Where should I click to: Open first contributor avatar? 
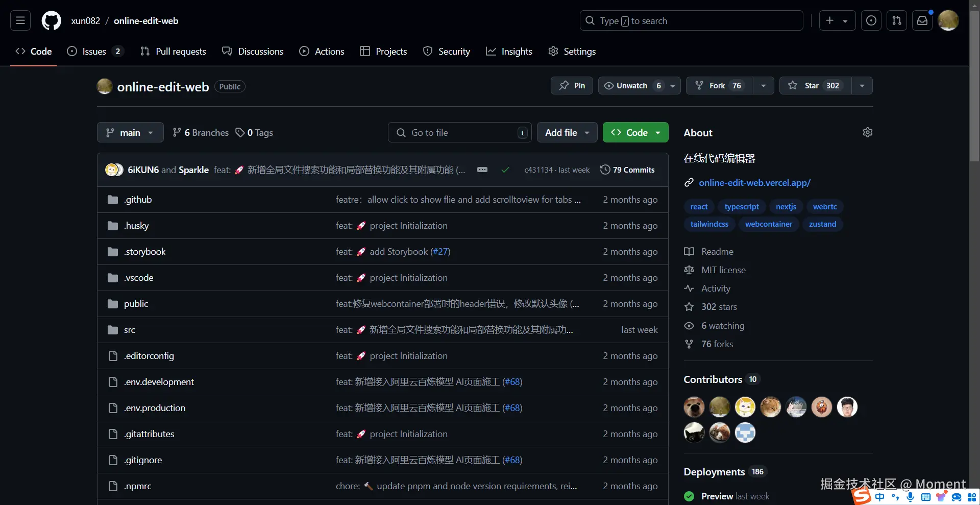point(694,407)
